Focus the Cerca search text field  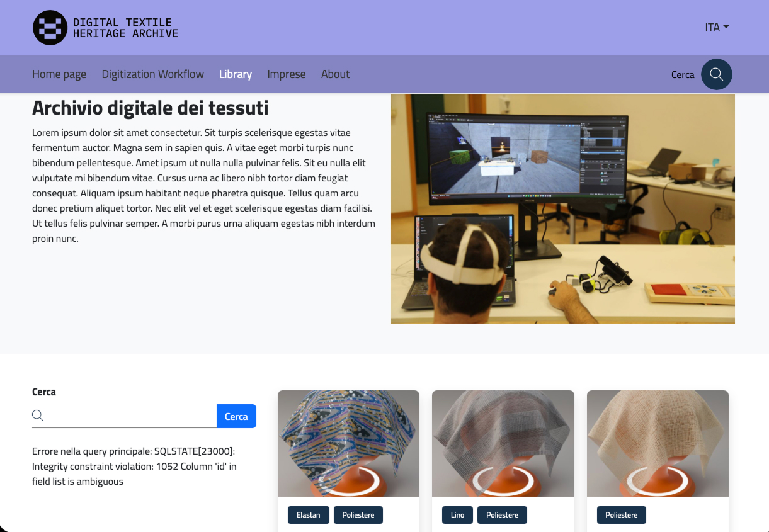tap(131, 416)
